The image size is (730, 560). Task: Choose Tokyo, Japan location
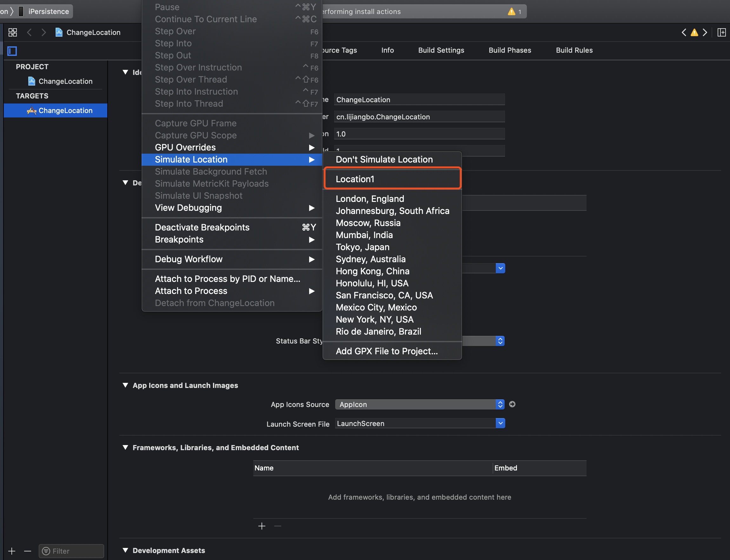[x=362, y=247]
